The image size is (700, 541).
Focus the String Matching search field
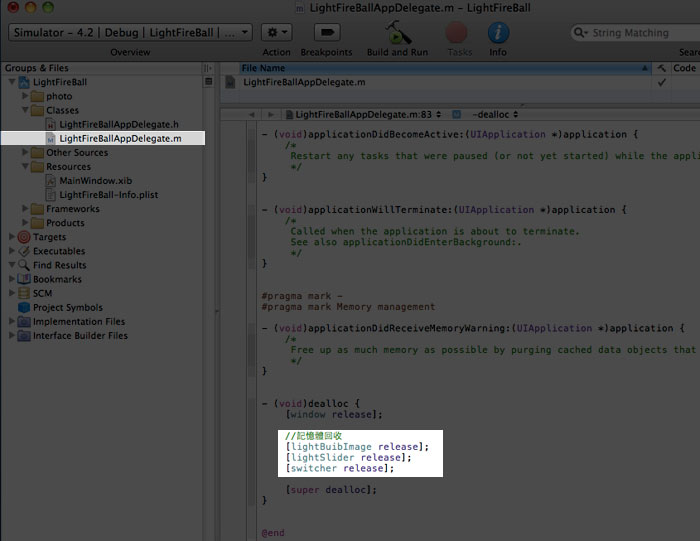636,33
